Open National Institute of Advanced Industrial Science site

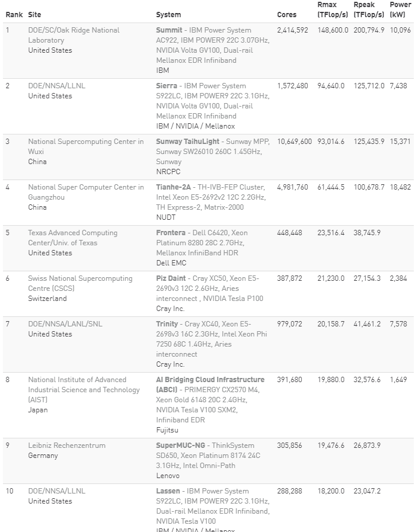(84, 389)
